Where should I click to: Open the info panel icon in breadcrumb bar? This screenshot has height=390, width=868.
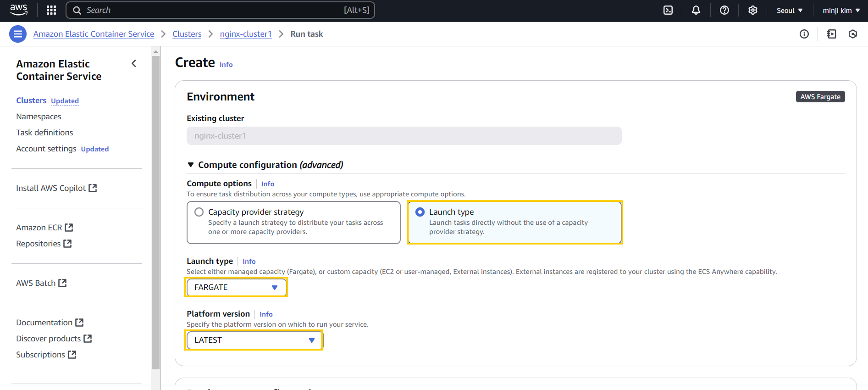(x=804, y=34)
